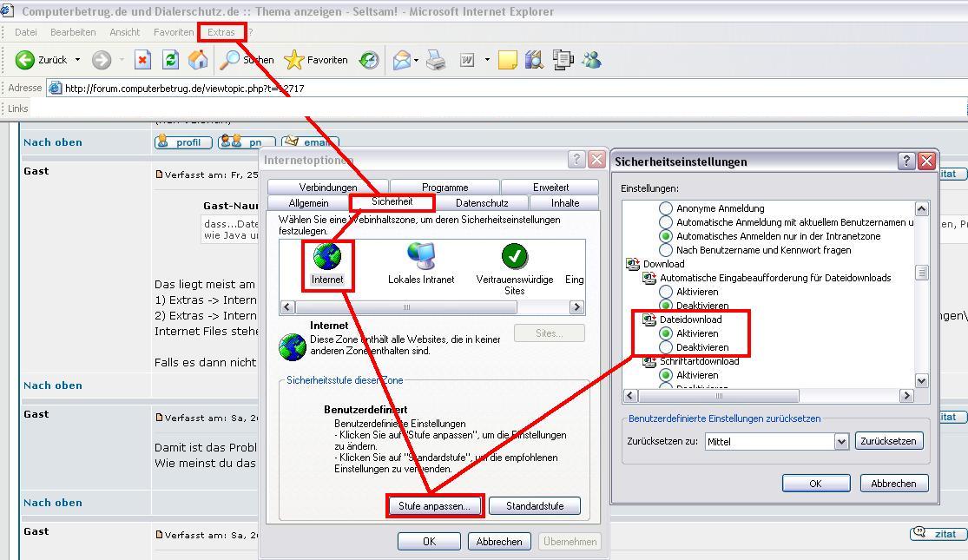This screenshot has height=560, width=968.
Task: Enable Dateidownload with Aktivieren radio button
Action: (666, 333)
